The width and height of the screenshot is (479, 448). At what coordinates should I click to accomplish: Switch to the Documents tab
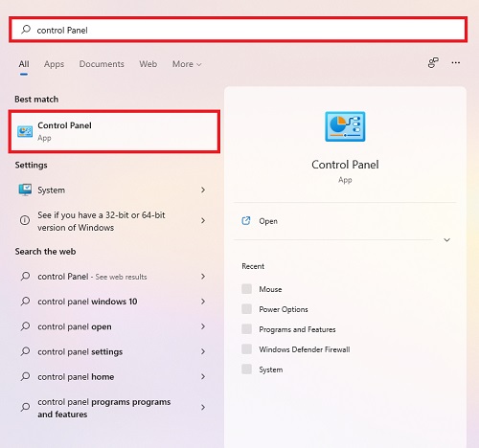click(102, 64)
